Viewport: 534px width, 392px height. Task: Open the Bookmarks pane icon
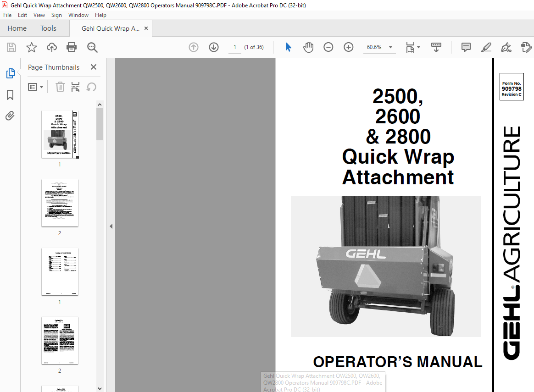10,95
